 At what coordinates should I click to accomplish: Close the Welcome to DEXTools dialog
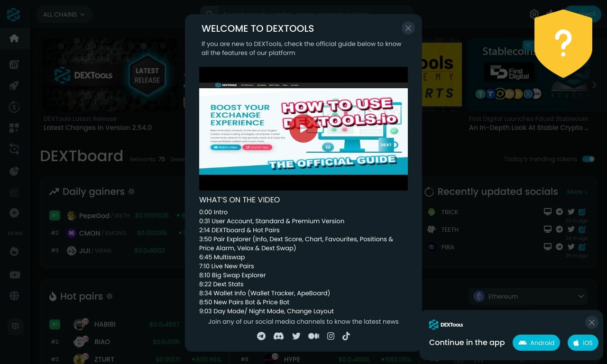click(x=408, y=28)
